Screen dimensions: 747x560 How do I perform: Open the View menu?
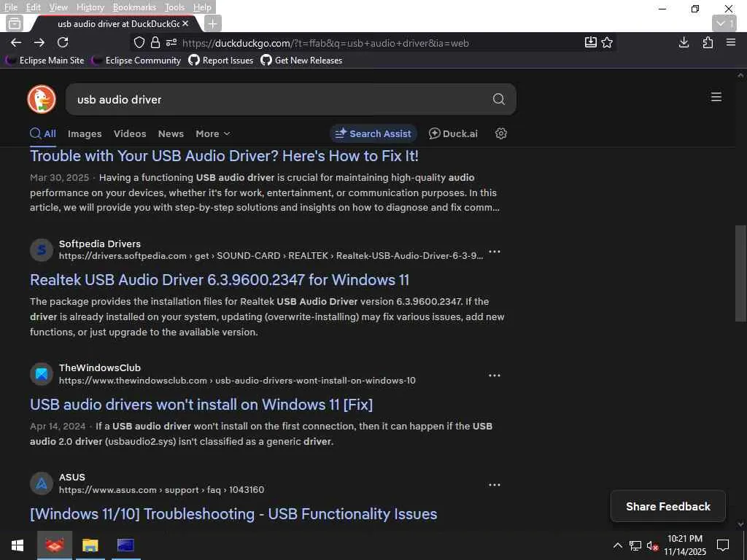58,7
